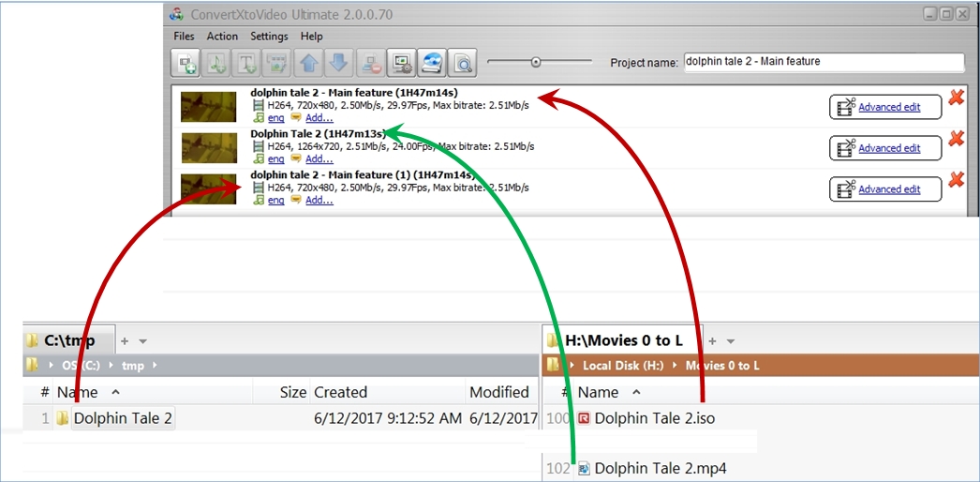Click the Add audio track toolbar icon

pyautogui.click(x=216, y=63)
